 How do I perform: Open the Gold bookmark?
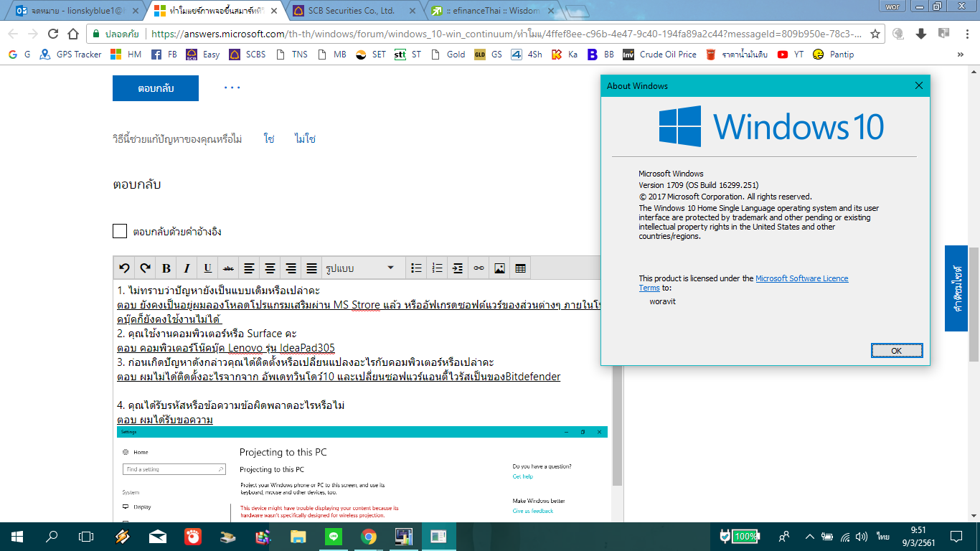[448, 54]
